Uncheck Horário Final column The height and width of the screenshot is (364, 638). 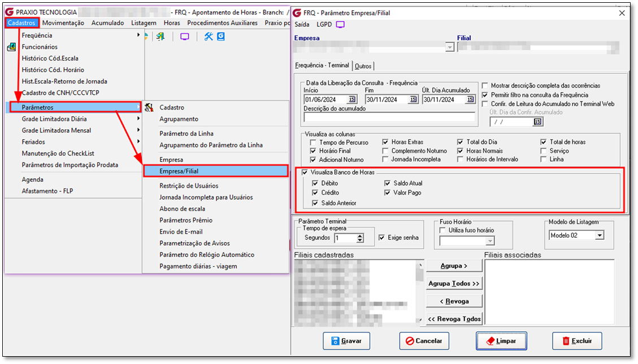[313, 151]
